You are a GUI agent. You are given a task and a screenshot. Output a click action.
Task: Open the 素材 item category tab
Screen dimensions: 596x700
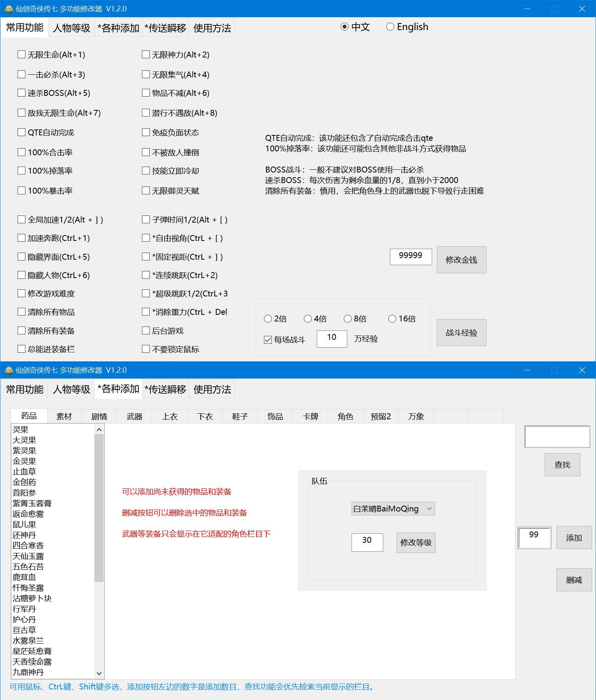coord(64,416)
